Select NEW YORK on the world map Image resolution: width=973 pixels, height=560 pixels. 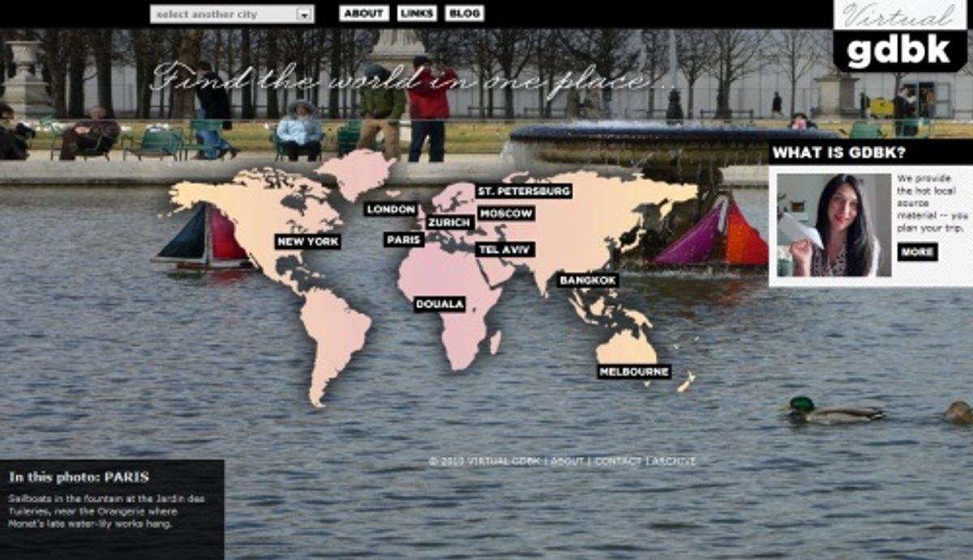(x=306, y=239)
